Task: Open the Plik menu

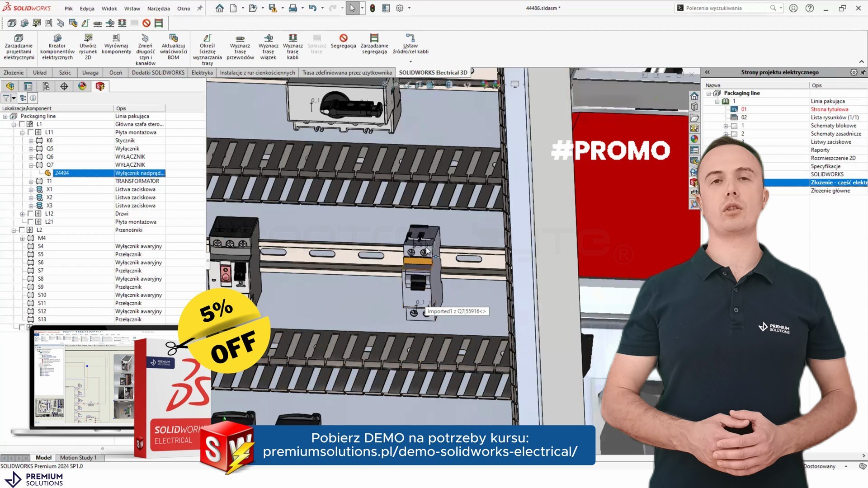Action: coord(69,8)
